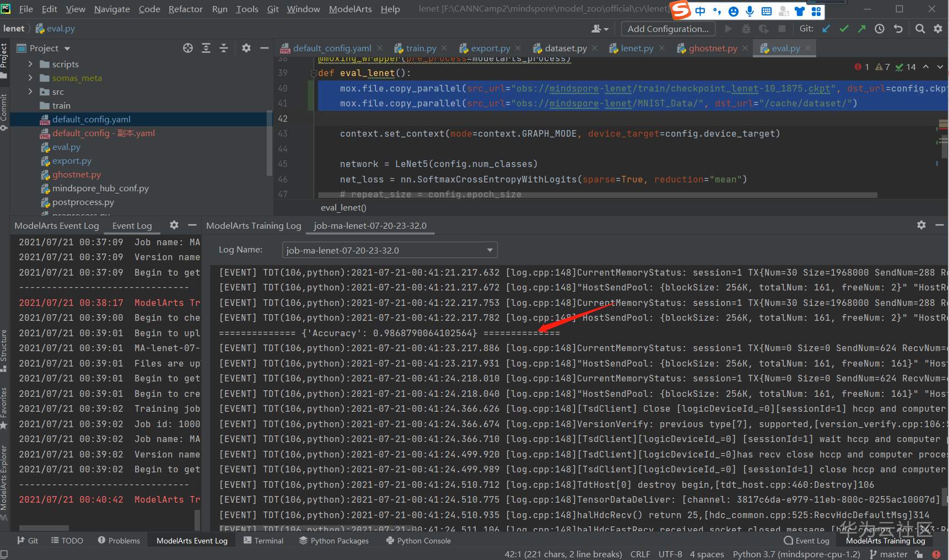
Task: Open Search Everywhere magnifier icon
Action: (x=920, y=29)
